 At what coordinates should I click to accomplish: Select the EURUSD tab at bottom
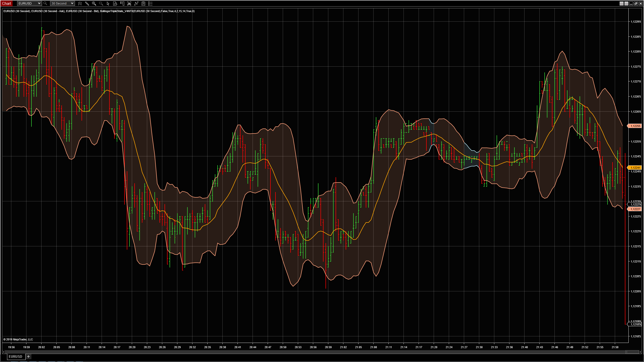click(15, 356)
